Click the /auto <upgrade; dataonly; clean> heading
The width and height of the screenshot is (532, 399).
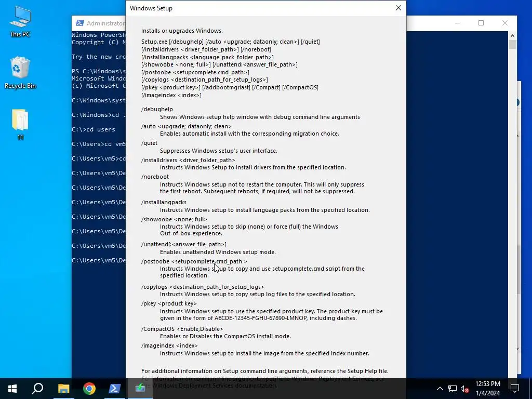[x=187, y=126]
